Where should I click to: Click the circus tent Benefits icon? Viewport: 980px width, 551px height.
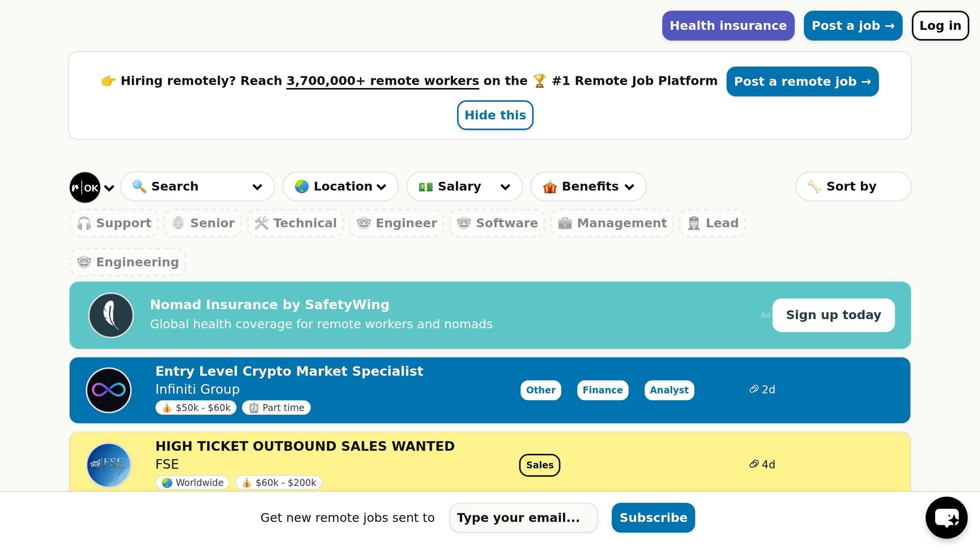pyautogui.click(x=550, y=186)
